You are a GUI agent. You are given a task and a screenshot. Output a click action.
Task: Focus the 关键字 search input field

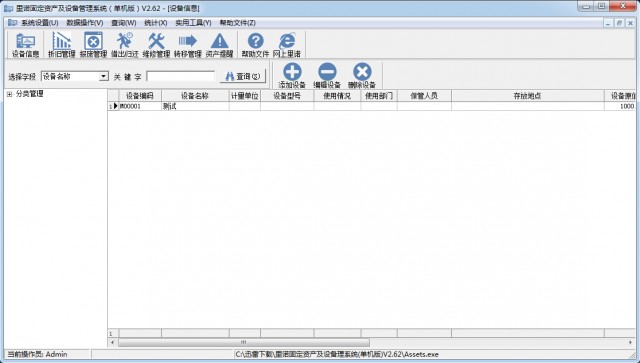180,76
